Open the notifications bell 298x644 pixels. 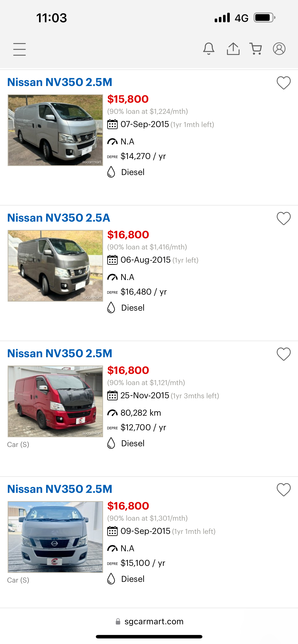pos(209,48)
